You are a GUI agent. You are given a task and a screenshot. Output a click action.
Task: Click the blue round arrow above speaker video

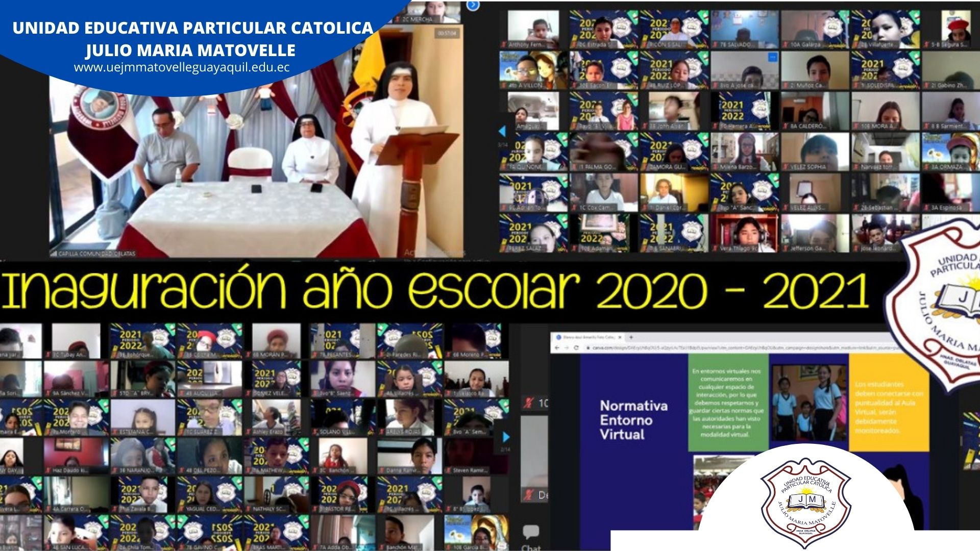click(x=473, y=5)
